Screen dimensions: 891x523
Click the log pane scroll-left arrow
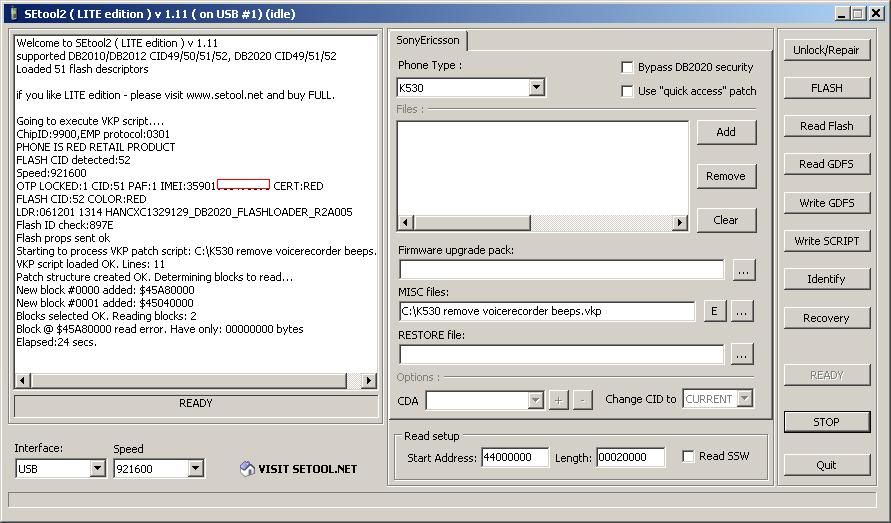click(x=23, y=380)
